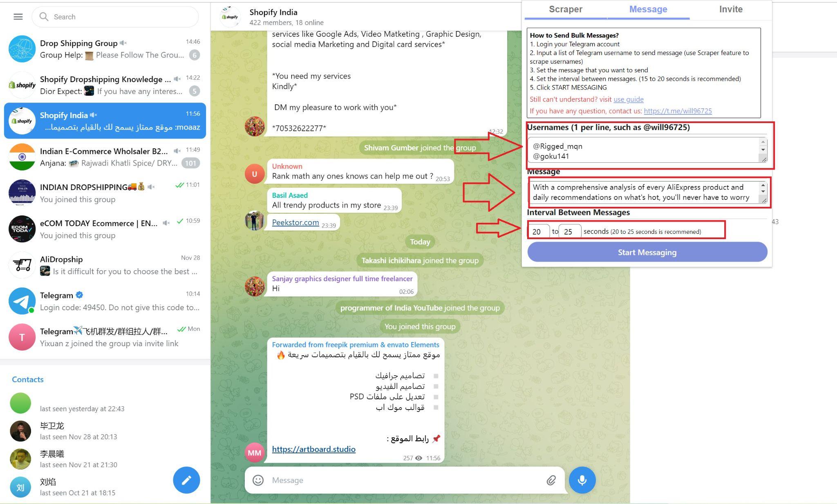Click Start Messaging button
This screenshot has height=504, width=837.
click(647, 252)
